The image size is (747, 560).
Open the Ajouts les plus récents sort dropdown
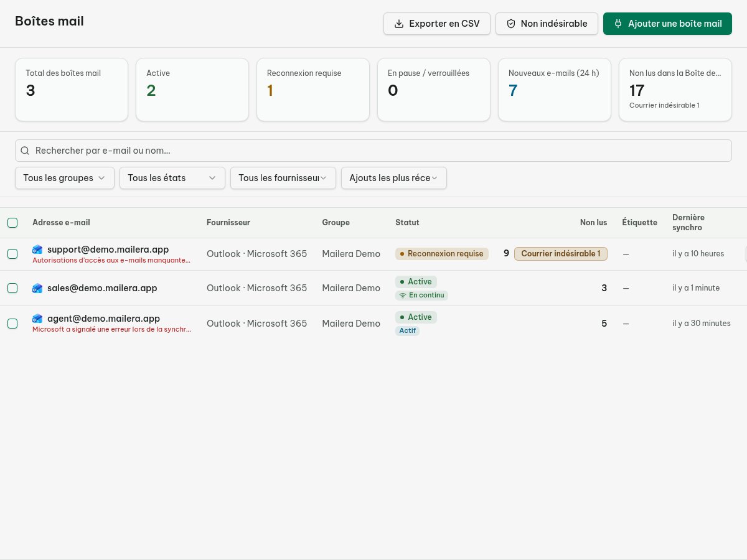394,178
